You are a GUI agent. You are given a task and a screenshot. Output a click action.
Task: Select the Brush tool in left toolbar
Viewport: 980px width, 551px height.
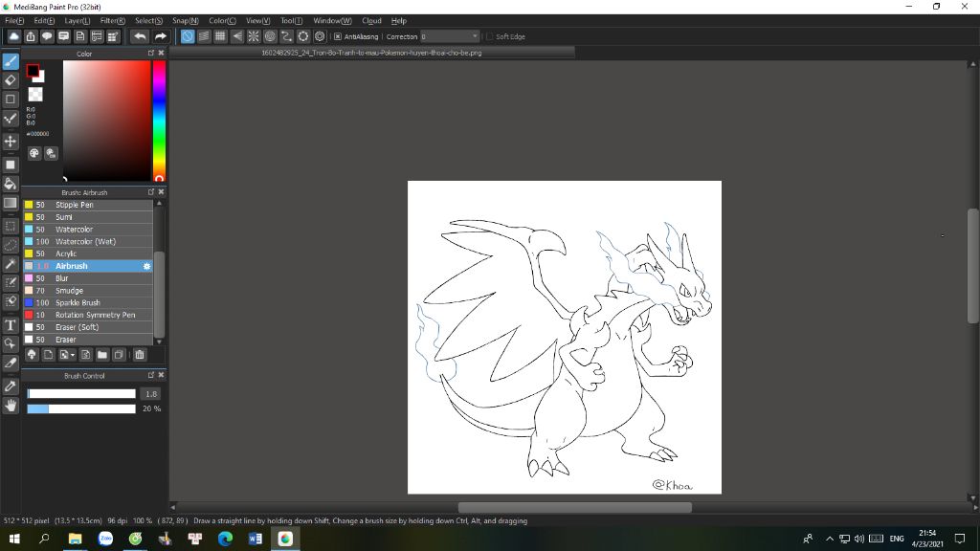tap(11, 61)
